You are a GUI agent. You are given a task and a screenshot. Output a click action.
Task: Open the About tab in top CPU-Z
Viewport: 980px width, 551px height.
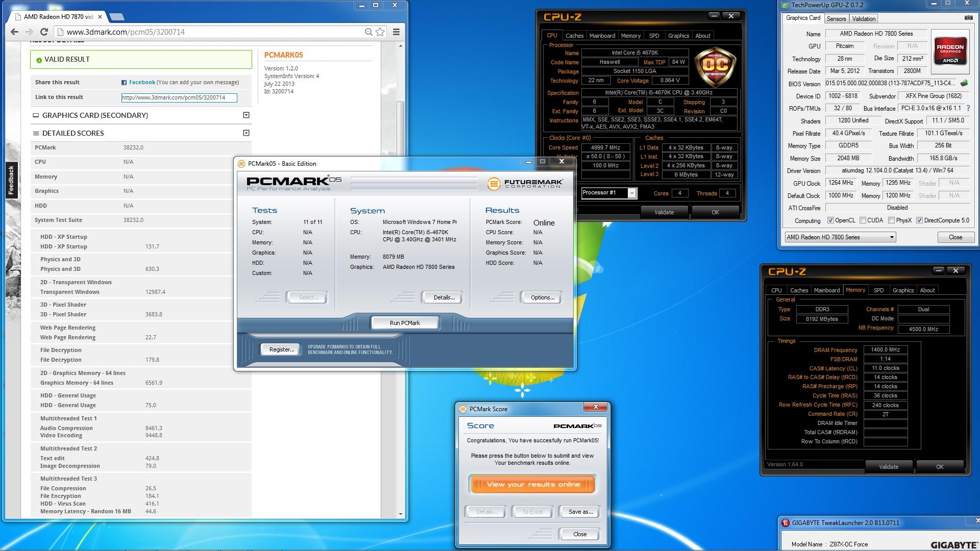point(703,36)
